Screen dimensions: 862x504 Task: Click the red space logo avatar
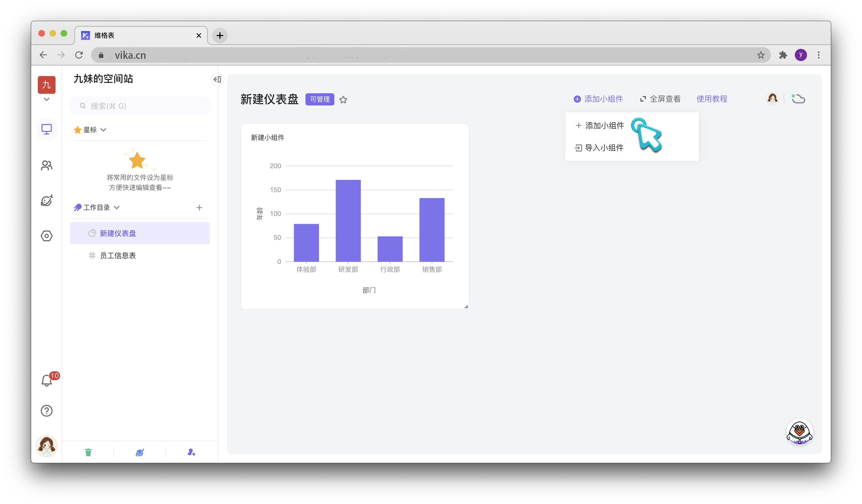tap(47, 84)
